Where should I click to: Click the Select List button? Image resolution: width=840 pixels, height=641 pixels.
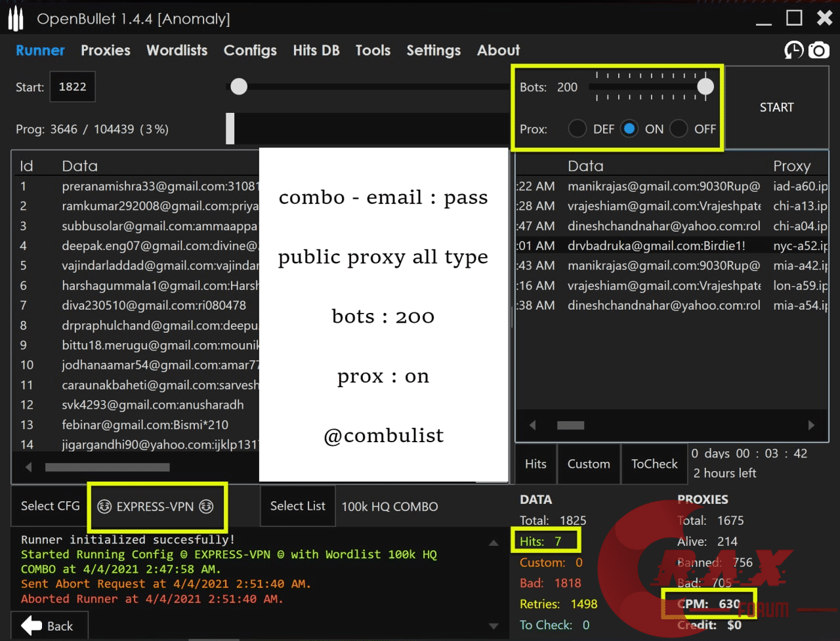(298, 506)
